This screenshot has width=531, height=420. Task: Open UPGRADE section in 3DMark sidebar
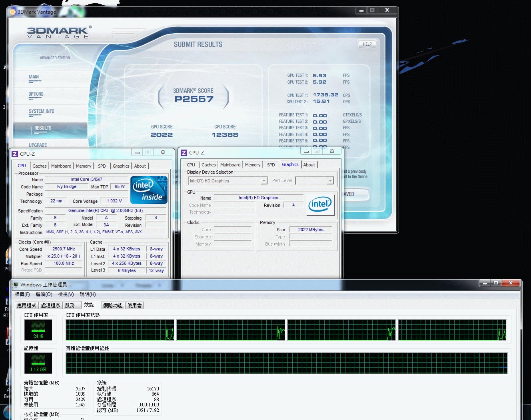38,145
